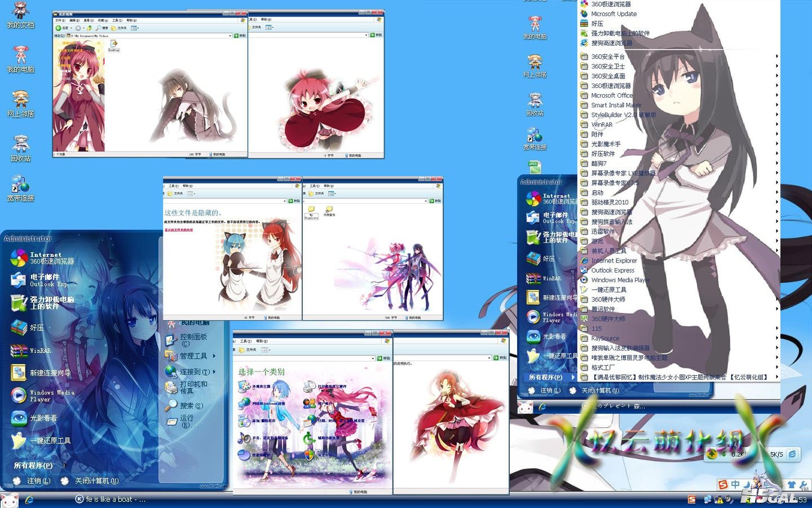
Task: Open the 查看(V) menu in 我的视频 window
Action: pyautogui.click(x=89, y=20)
